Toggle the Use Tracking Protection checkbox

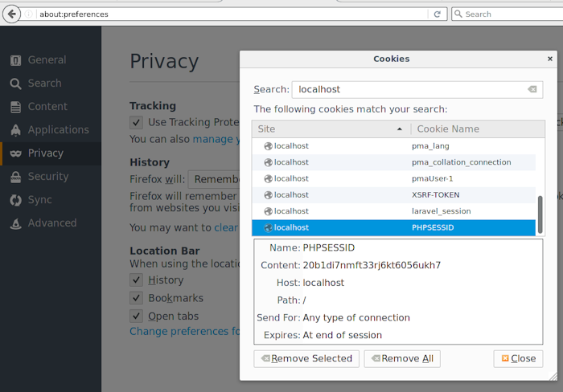coord(137,122)
